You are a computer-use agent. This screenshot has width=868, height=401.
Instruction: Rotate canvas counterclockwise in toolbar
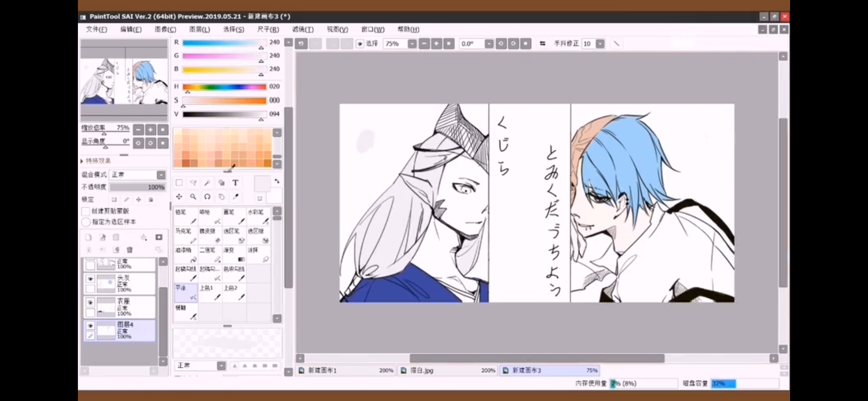[x=501, y=44]
